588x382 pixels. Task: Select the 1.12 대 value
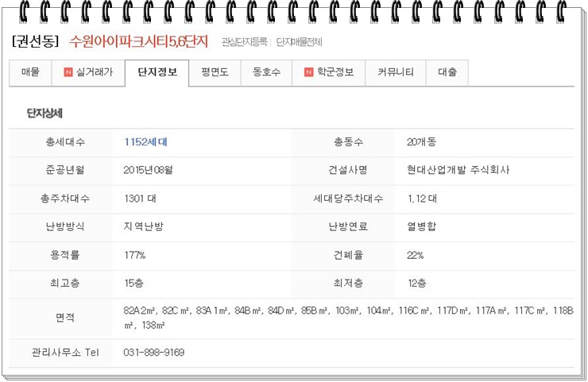(x=422, y=199)
